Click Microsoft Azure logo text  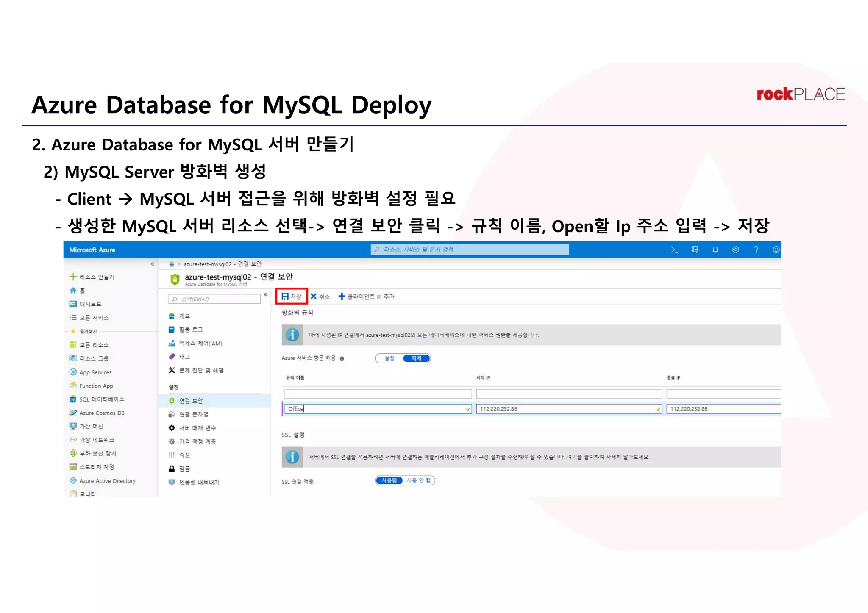click(92, 250)
